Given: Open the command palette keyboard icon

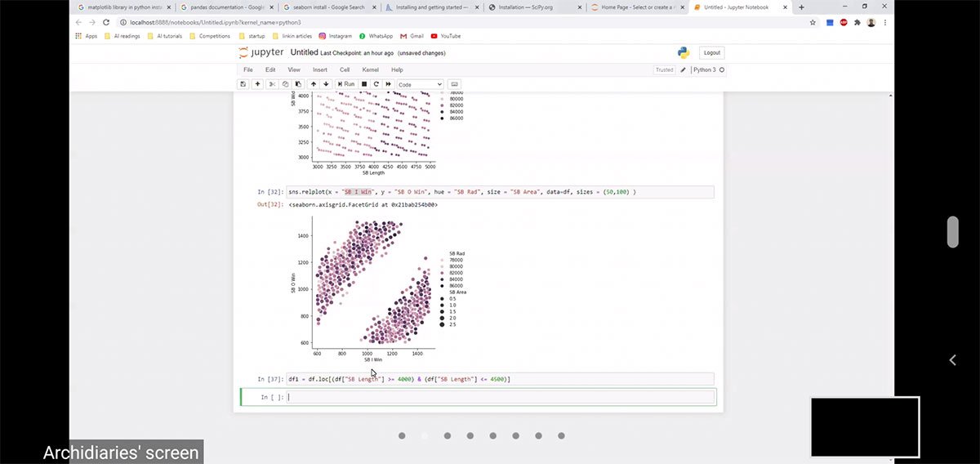Looking at the screenshot, I should pyautogui.click(x=455, y=84).
